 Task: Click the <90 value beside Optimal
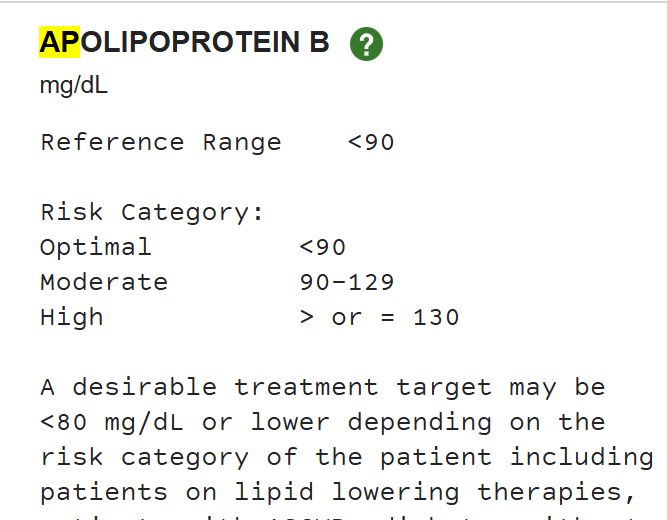click(x=322, y=247)
